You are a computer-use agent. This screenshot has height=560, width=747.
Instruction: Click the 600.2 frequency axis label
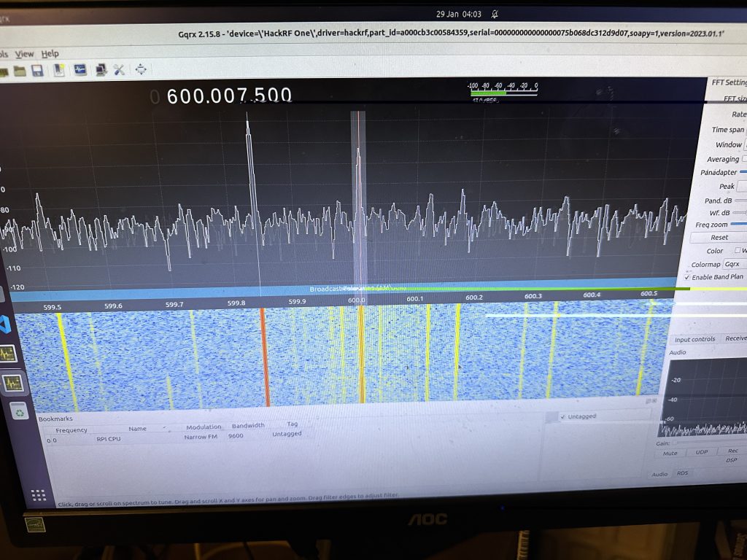[474, 297]
